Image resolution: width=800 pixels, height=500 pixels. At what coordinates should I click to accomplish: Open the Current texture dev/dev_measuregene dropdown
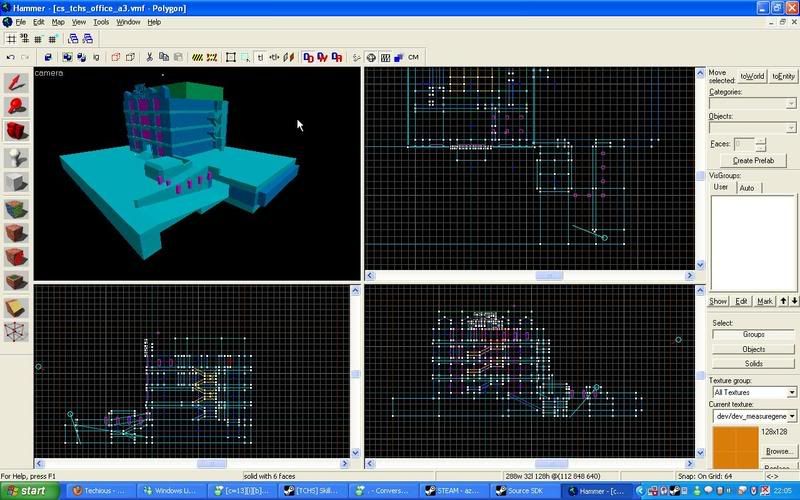[x=791, y=416]
